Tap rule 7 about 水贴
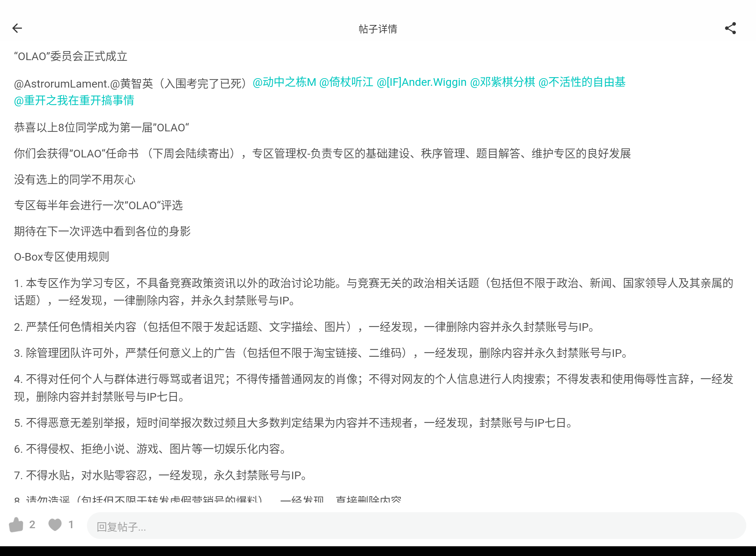756x556 pixels. pyautogui.click(x=161, y=475)
